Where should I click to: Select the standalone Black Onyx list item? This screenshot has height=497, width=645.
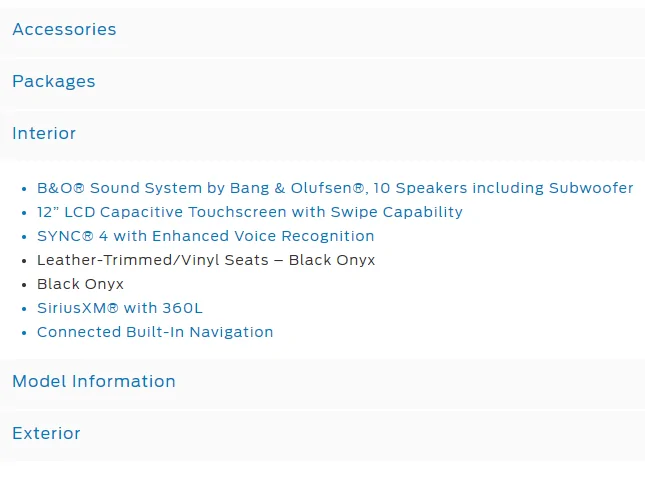point(80,284)
